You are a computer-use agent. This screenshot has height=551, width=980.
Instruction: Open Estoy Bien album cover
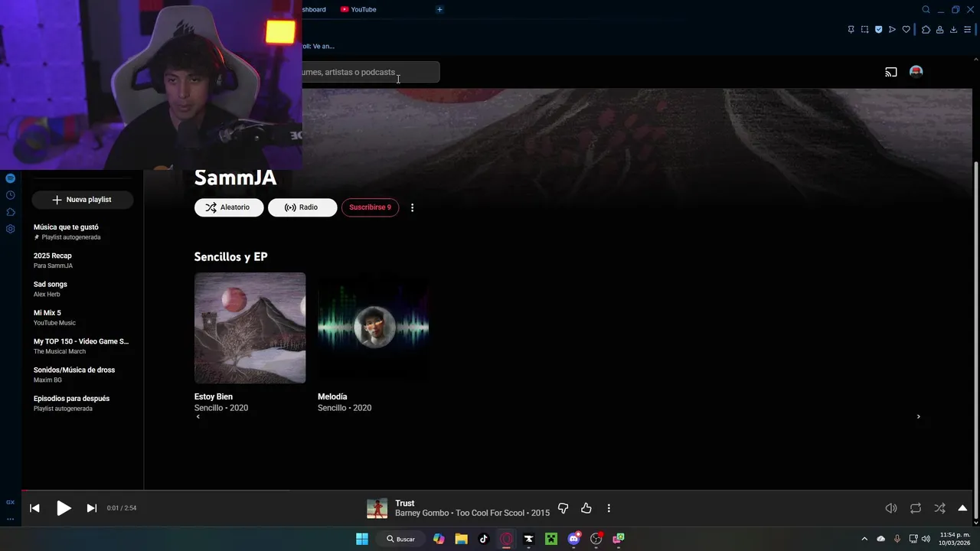pyautogui.click(x=250, y=328)
